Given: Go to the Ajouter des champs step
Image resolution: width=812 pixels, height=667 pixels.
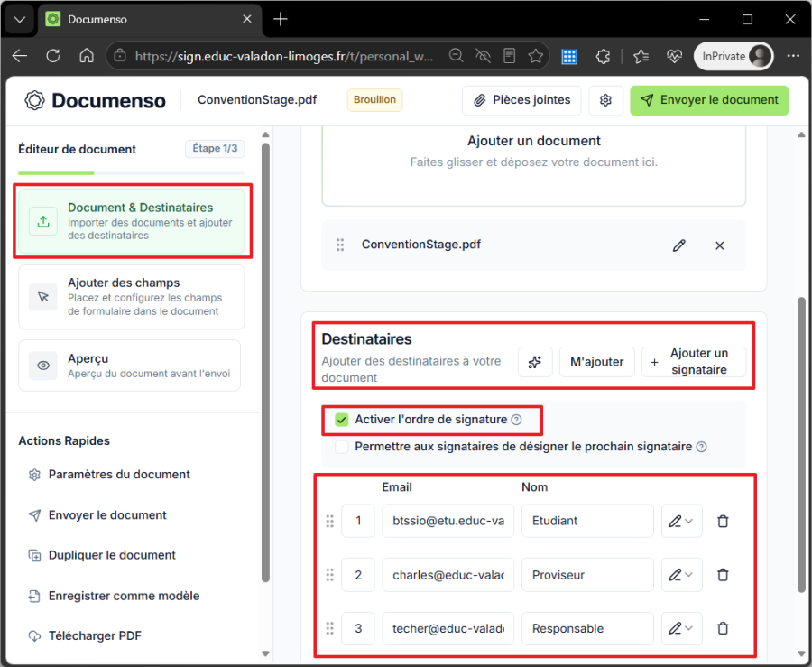Looking at the screenshot, I should 132,297.
